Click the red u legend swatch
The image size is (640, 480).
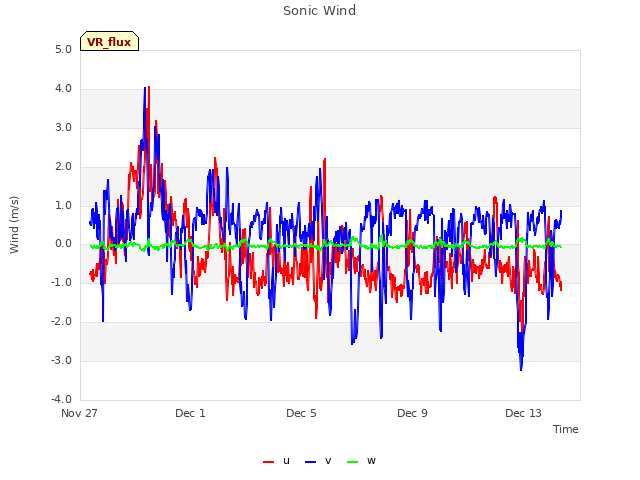269,462
